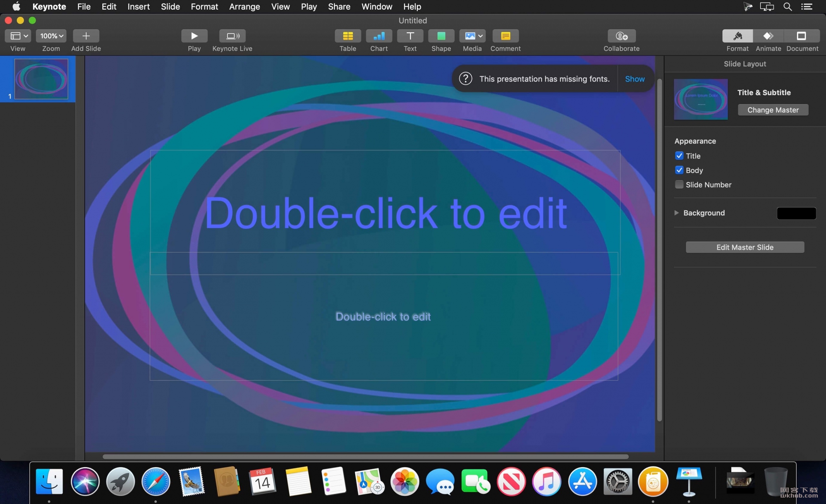Open the Media dropdown in toolbar

(472, 36)
